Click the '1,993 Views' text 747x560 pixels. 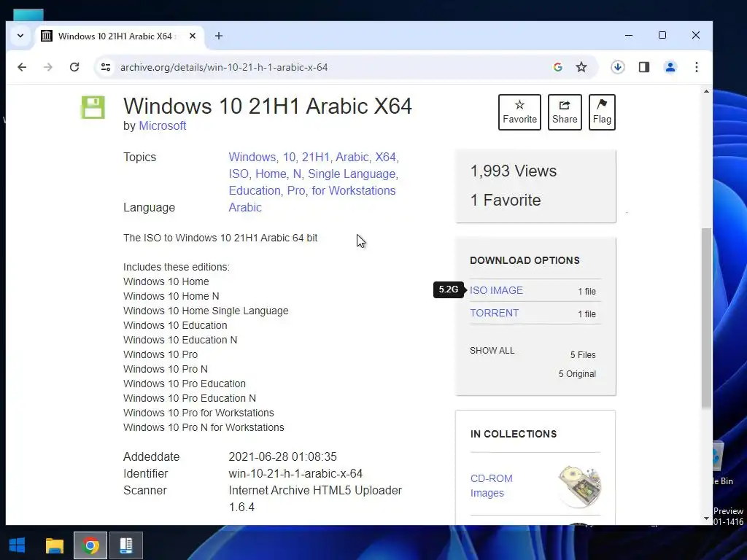(x=513, y=171)
